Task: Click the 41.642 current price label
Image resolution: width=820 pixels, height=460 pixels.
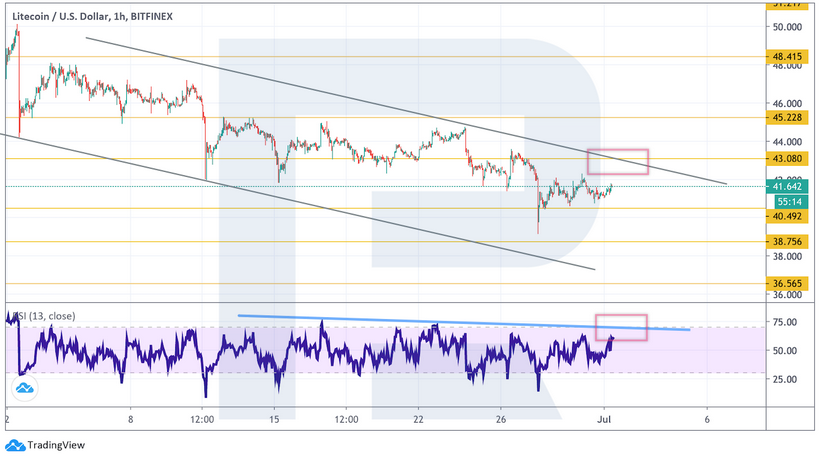Action: [x=788, y=186]
